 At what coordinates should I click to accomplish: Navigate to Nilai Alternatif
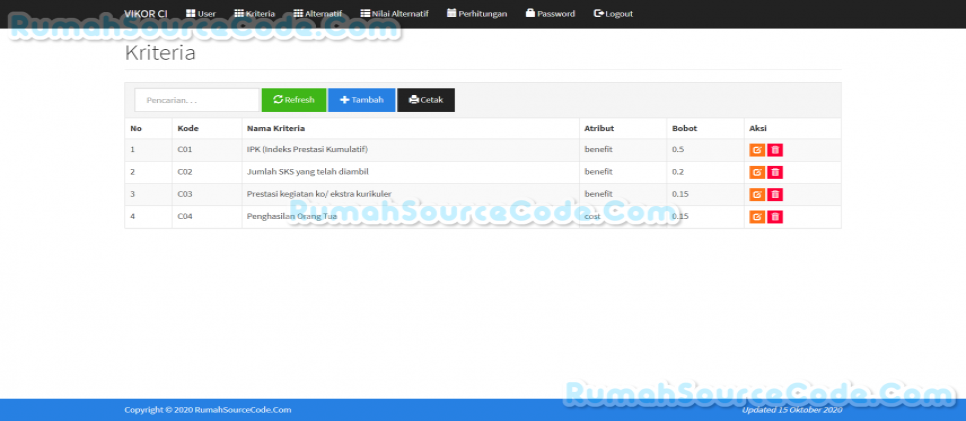[x=386, y=14]
